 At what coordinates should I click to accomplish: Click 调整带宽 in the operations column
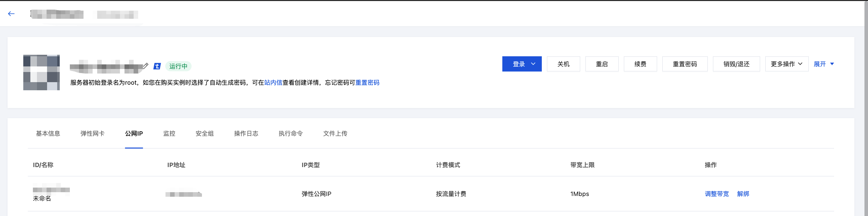[x=716, y=194]
